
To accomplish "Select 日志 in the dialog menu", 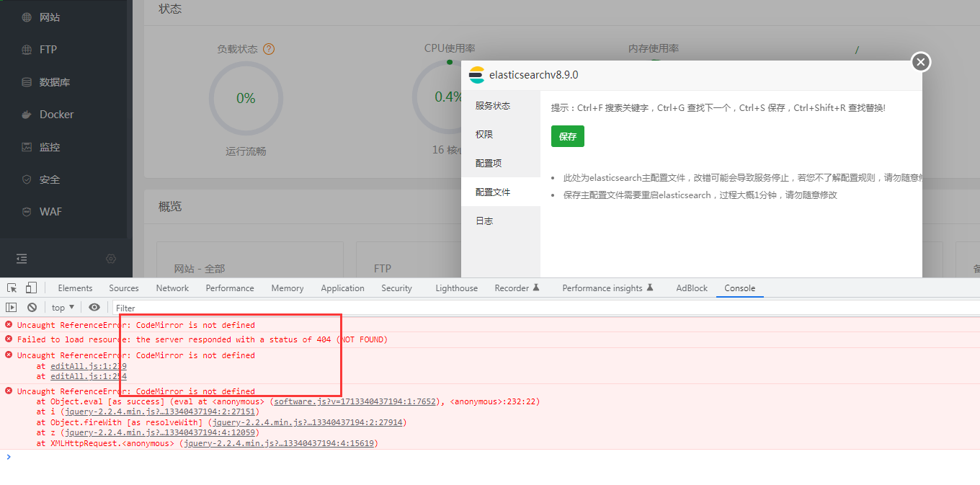I will (x=501, y=221).
